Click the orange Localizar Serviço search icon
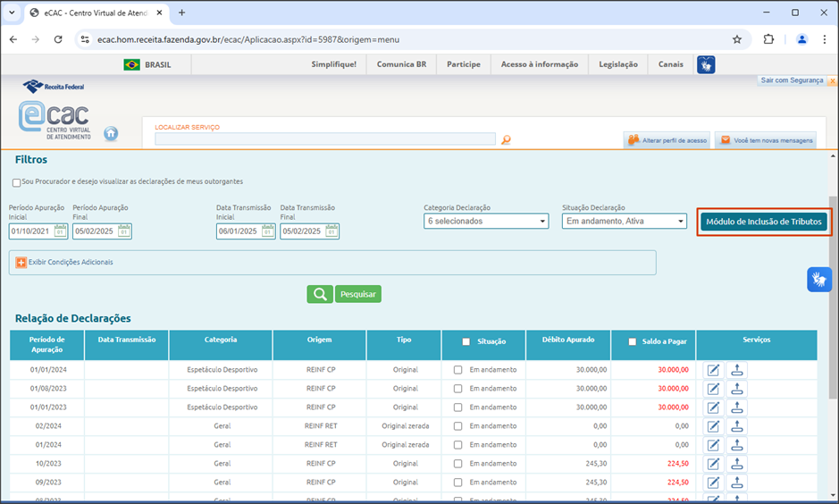This screenshot has height=504, width=839. click(506, 139)
